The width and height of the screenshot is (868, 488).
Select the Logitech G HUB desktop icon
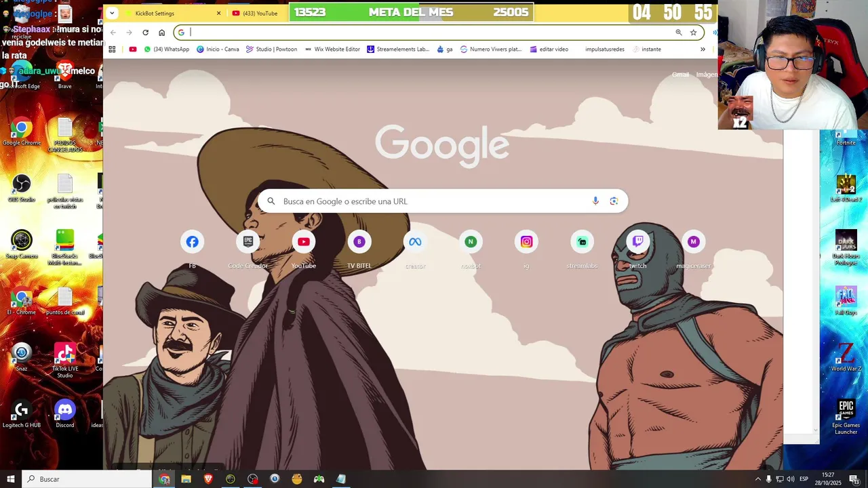tap(22, 415)
